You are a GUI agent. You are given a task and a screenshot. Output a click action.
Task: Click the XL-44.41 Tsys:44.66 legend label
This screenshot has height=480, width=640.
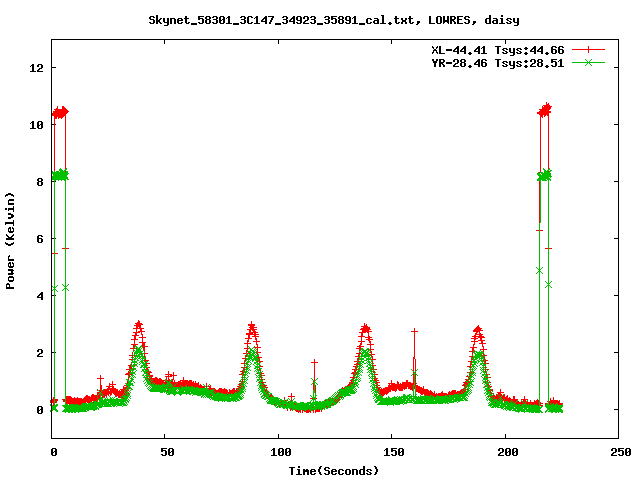498,50
